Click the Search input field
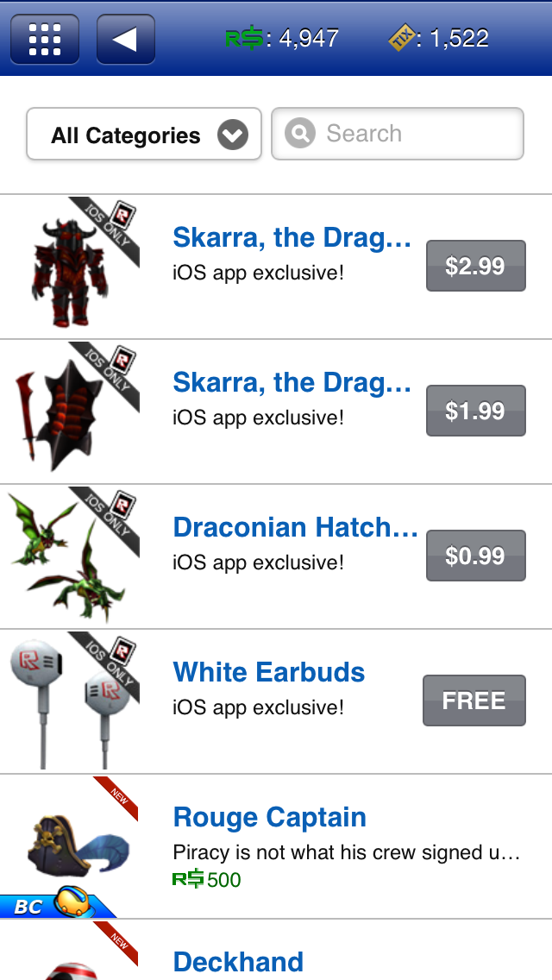This screenshot has height=980, width=552. coord(398,133)
